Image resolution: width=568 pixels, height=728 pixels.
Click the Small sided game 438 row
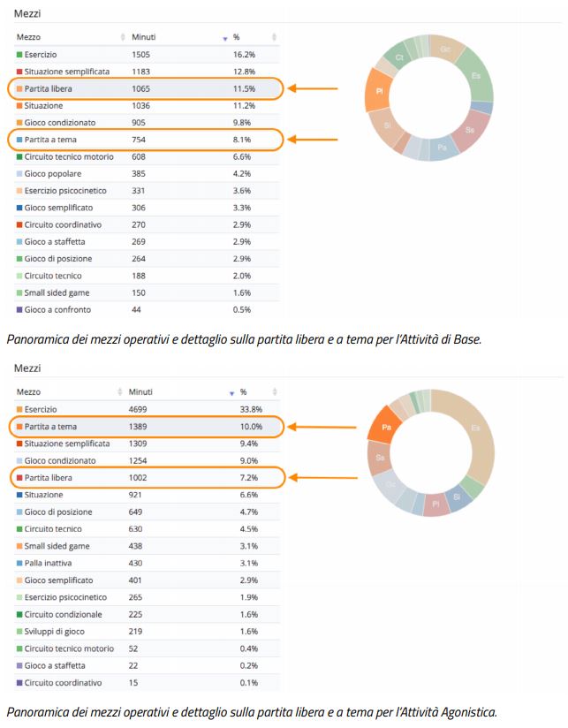(146, 546)
